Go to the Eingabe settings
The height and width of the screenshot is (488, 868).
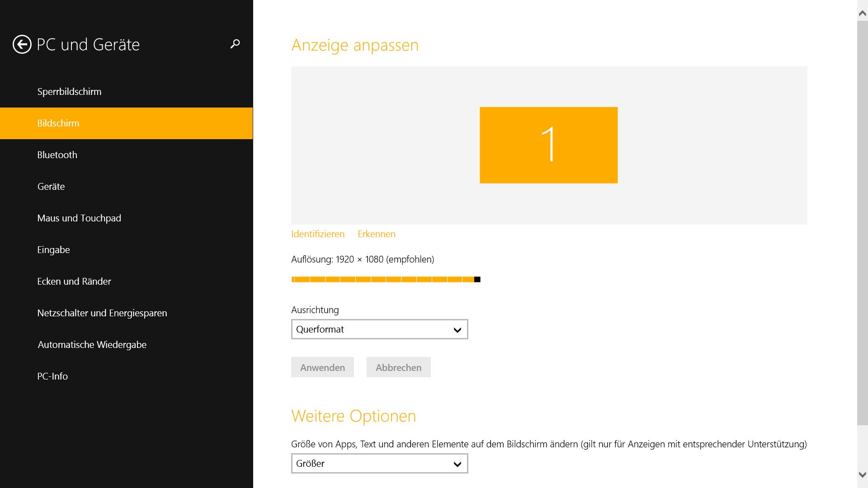(53, 250)
